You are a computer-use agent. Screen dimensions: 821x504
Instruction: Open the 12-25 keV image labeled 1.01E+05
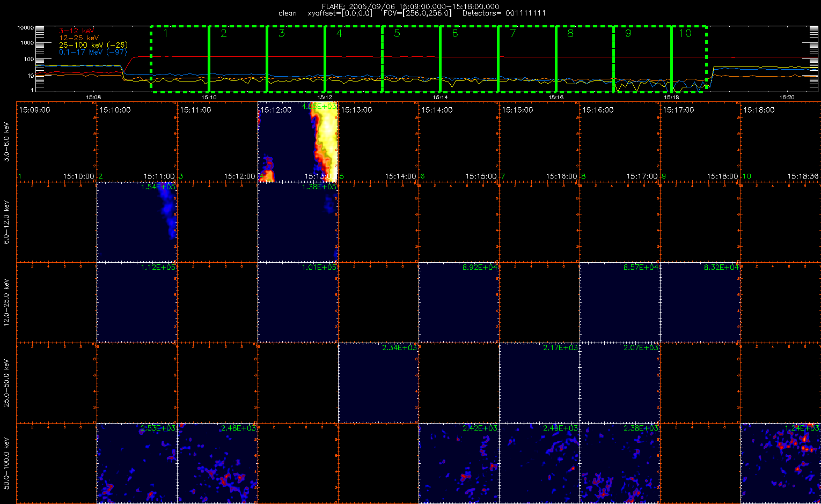pos(298,302)
